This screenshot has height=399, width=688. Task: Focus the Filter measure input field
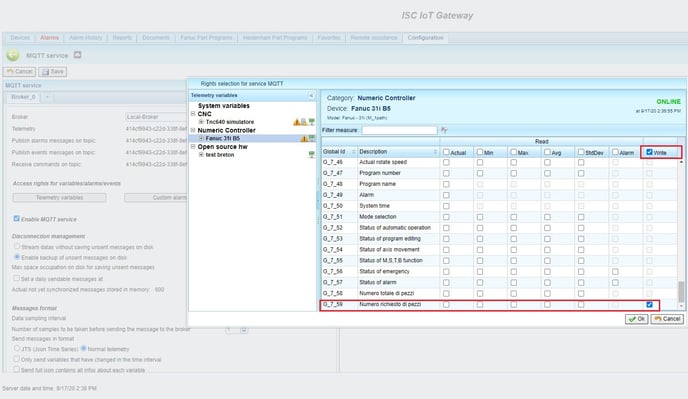pyautogui.click(x=399, y=130)
